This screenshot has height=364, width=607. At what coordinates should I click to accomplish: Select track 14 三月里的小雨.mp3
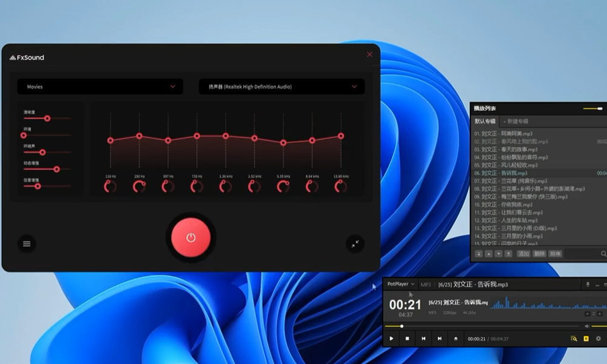538,236
